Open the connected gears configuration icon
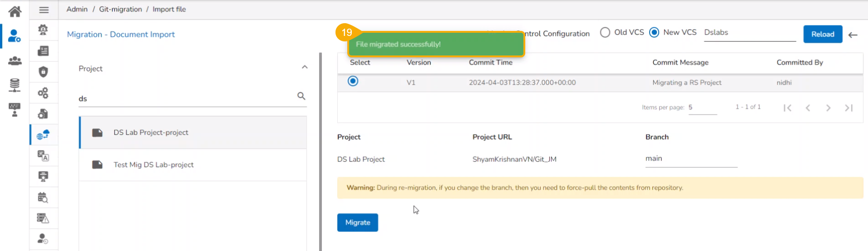The height and width of the screenshot is (251, 868). 43,93
